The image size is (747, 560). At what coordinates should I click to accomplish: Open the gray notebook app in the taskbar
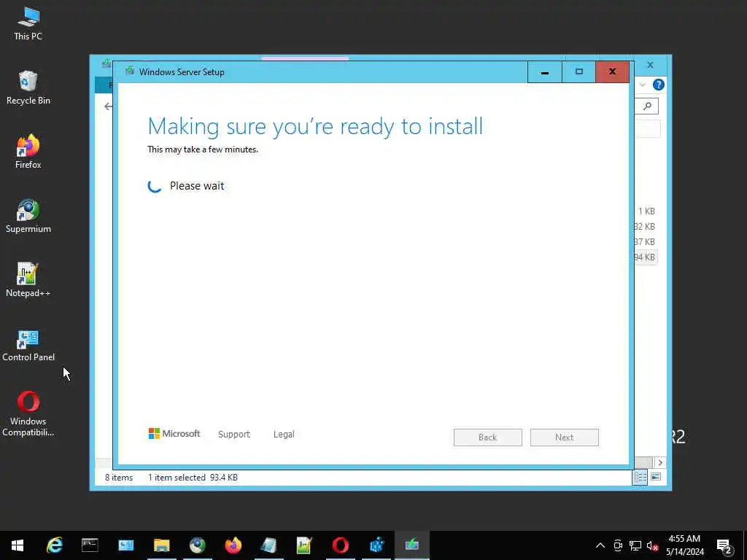pos(268,545)
